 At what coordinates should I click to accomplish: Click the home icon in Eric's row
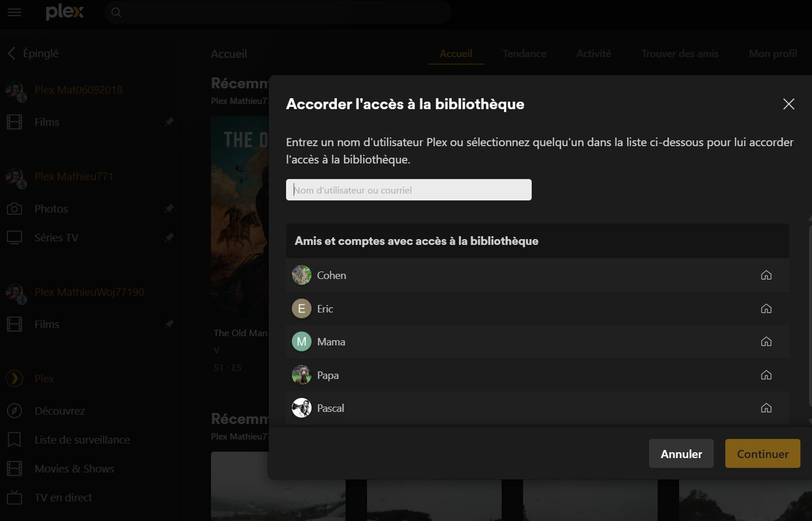pyautogui.click(x=766, y=308)
